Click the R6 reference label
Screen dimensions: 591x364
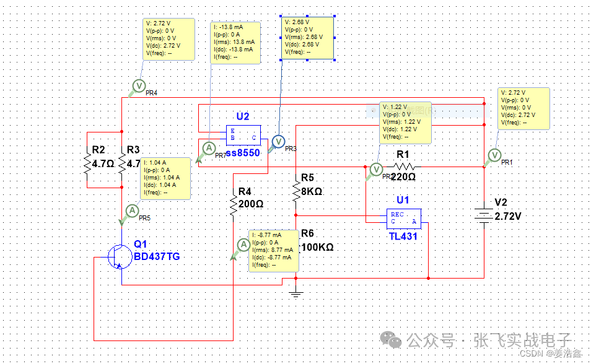pyautogui.click(x=307, y=233)
